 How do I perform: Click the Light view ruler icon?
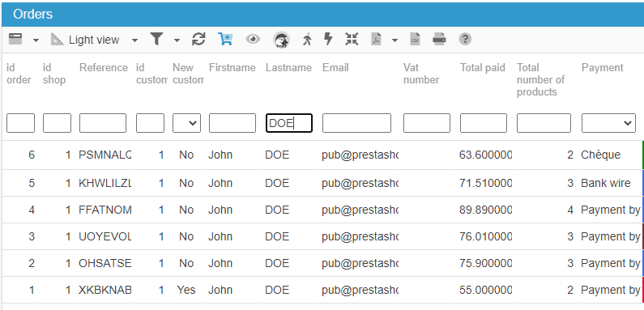[x=57, y=39]
